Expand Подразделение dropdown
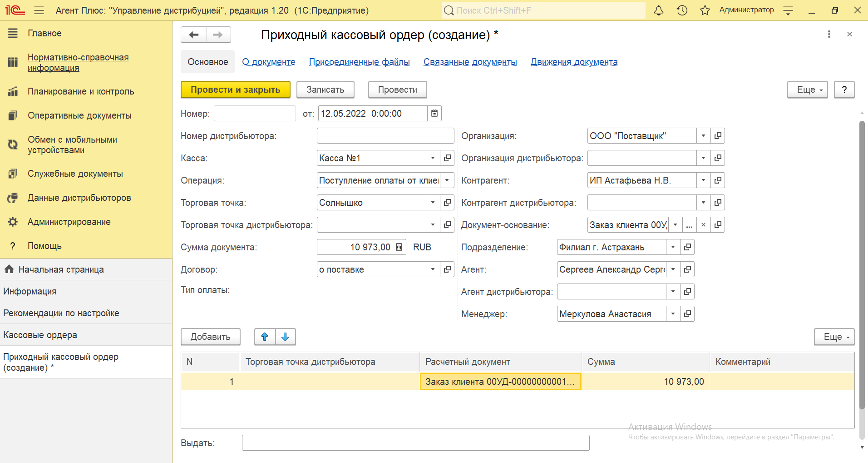 [673, 247]
